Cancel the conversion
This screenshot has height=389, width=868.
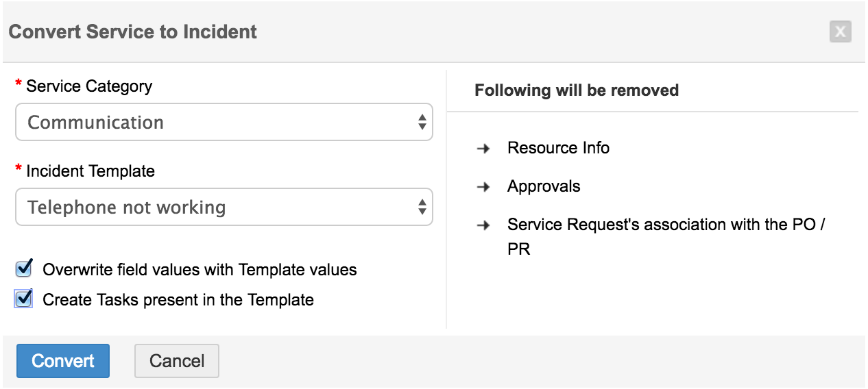177,361
